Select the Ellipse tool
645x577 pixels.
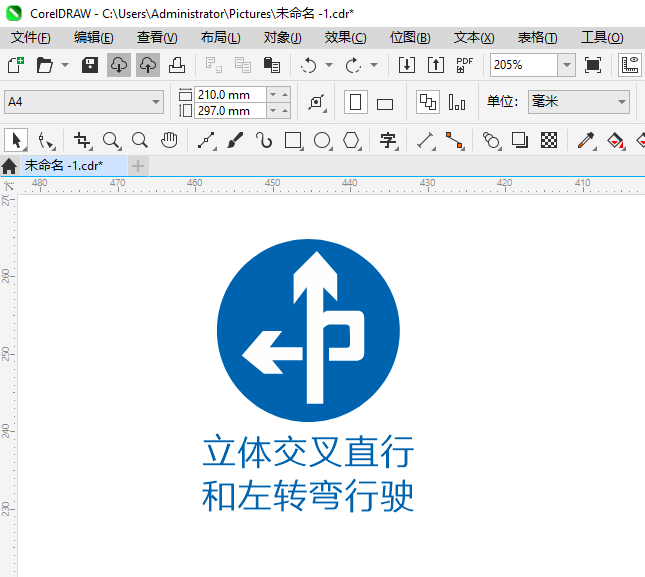click(323, 141)
